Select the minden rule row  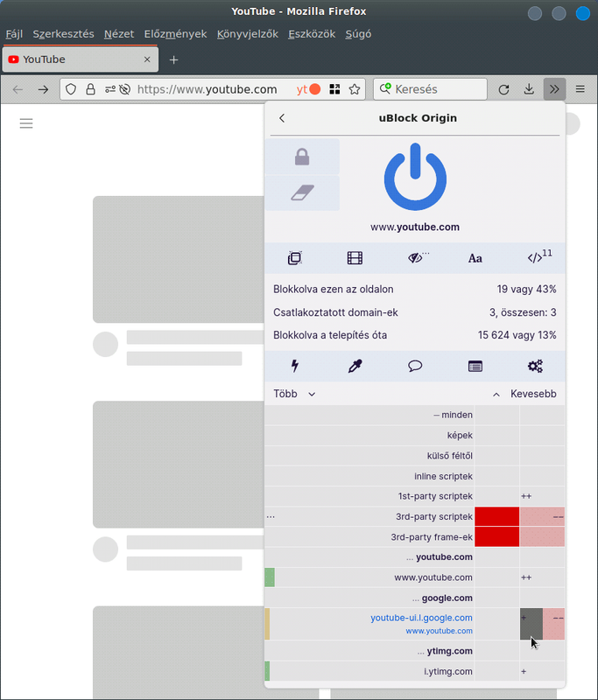[x=369, y=415]
